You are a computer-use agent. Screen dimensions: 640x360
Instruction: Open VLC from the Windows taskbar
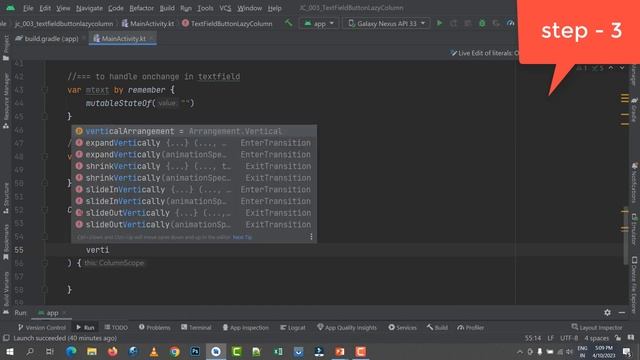pyautogui.click(x=154, y=351)
